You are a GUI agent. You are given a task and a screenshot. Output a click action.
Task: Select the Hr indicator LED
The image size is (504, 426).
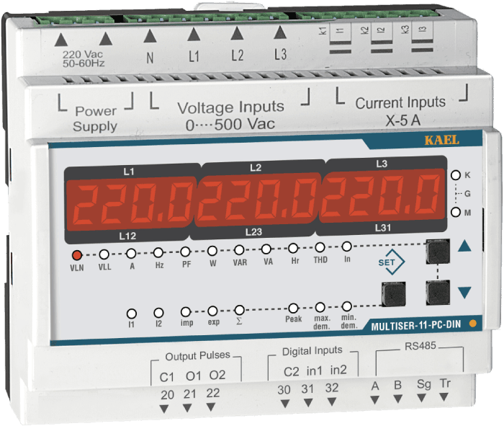tap(293, 248)
